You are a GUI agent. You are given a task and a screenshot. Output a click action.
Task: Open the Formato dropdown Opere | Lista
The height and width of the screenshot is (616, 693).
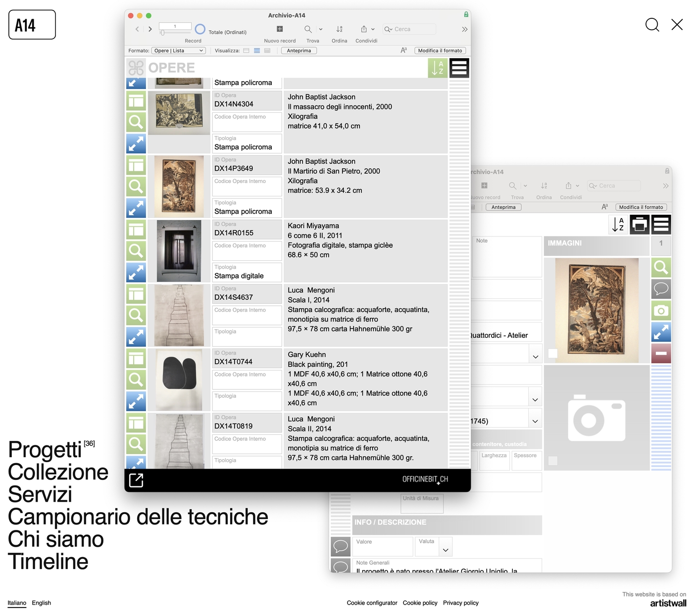tap(179, 50)
